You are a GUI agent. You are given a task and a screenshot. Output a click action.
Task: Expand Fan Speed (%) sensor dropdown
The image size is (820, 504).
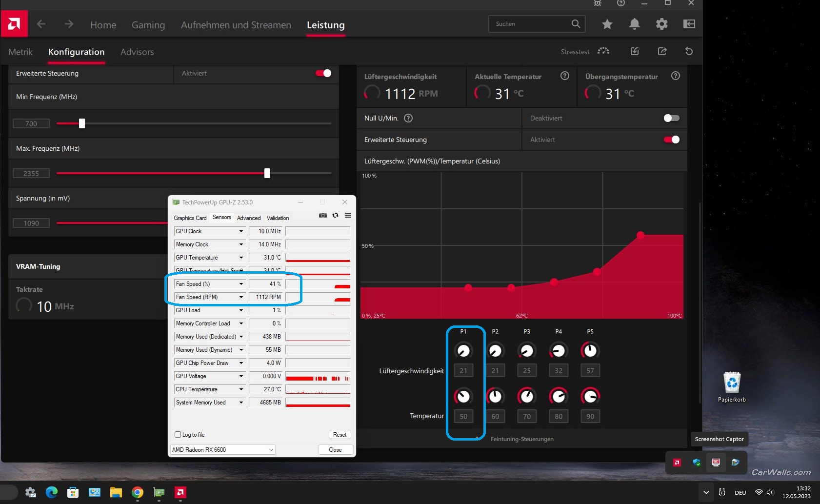(x=241, y=284)
